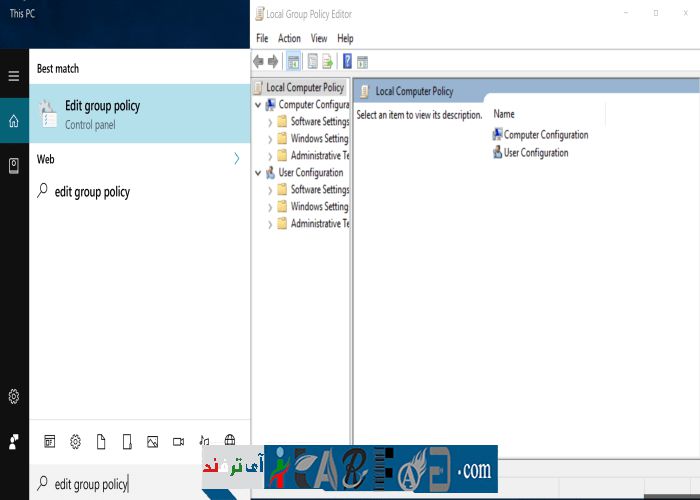The height and width of the screenshot is (500, 700).
Task: Filter search results by Videos icon
Action: [x=178, y=441]
